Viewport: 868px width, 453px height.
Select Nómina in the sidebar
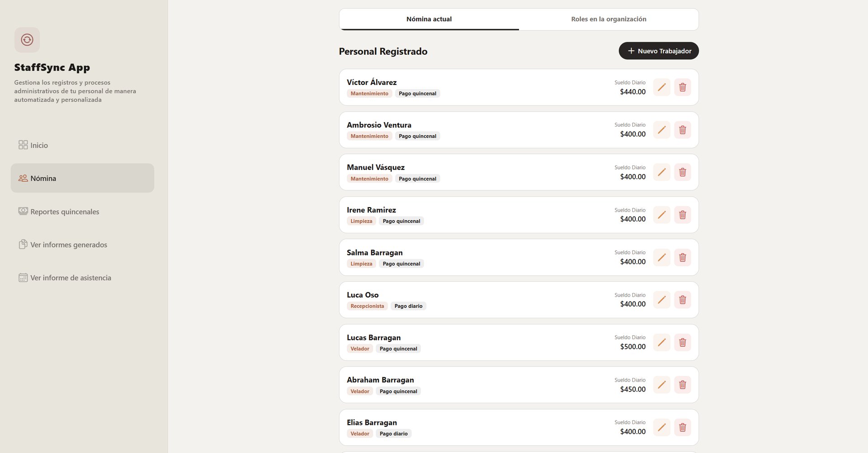click(x=43, y=178)
